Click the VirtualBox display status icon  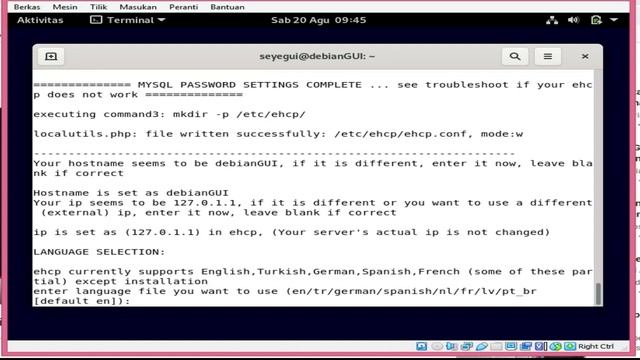click(511, 347)
